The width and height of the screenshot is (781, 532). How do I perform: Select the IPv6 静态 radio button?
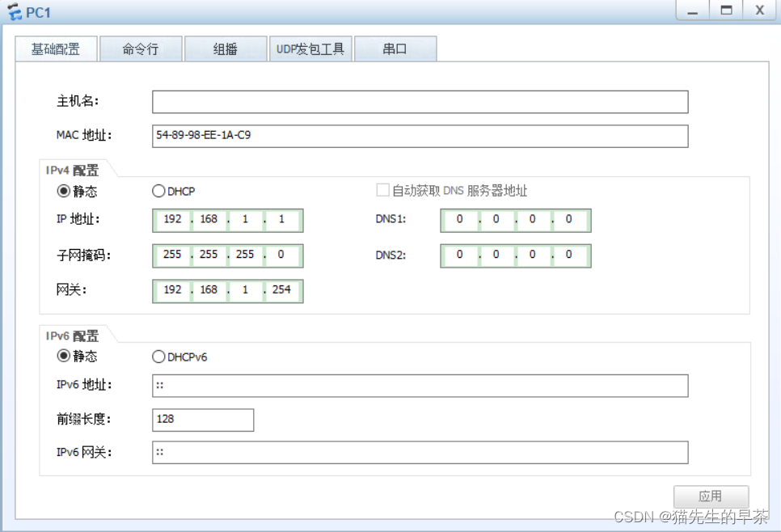63,356
